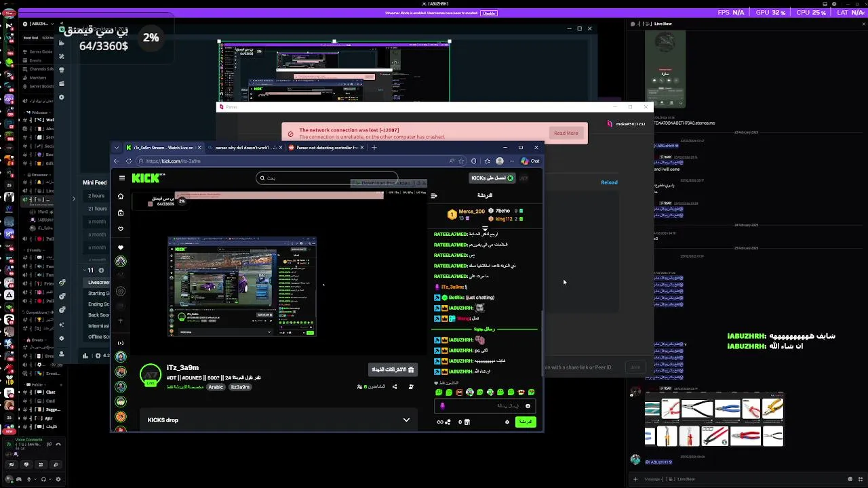
Task: Click the Arabic tag under stream title
Action: [x=216, y=387]
